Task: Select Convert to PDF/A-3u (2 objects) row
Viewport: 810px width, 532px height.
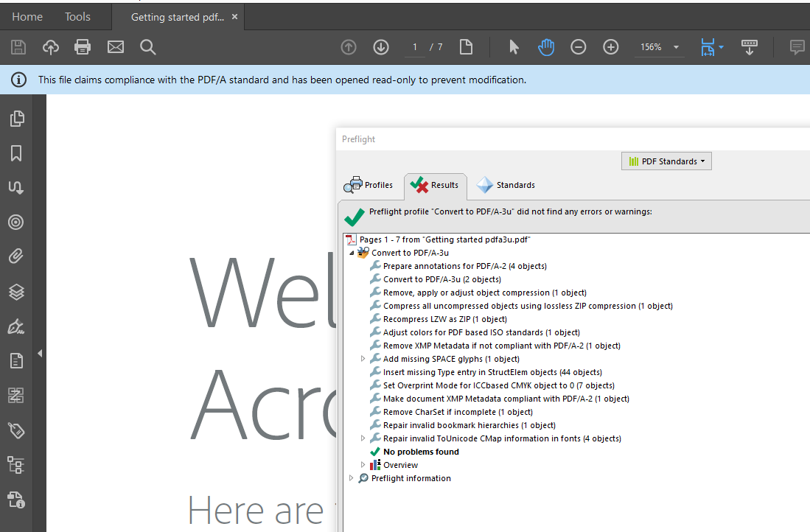Action: coord(436,279)
